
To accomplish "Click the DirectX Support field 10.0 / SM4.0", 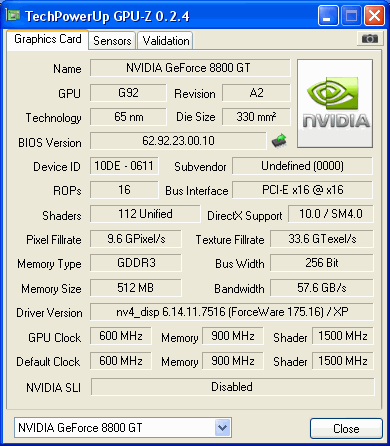I will pyautogui.click(x=331, y=214).
